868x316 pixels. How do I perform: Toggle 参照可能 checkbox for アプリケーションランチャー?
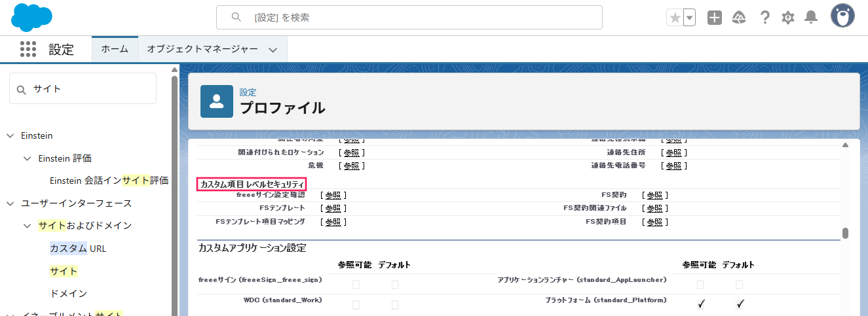pos(700,285)
